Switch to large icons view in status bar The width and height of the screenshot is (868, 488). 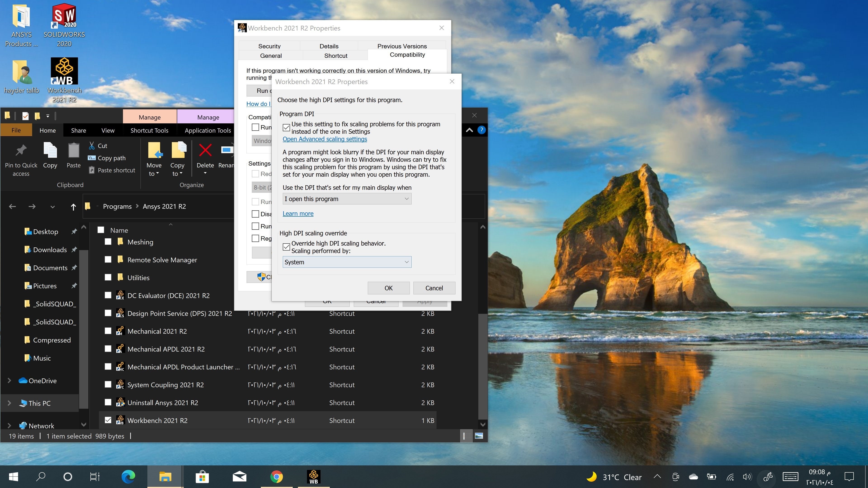[479, 436]
